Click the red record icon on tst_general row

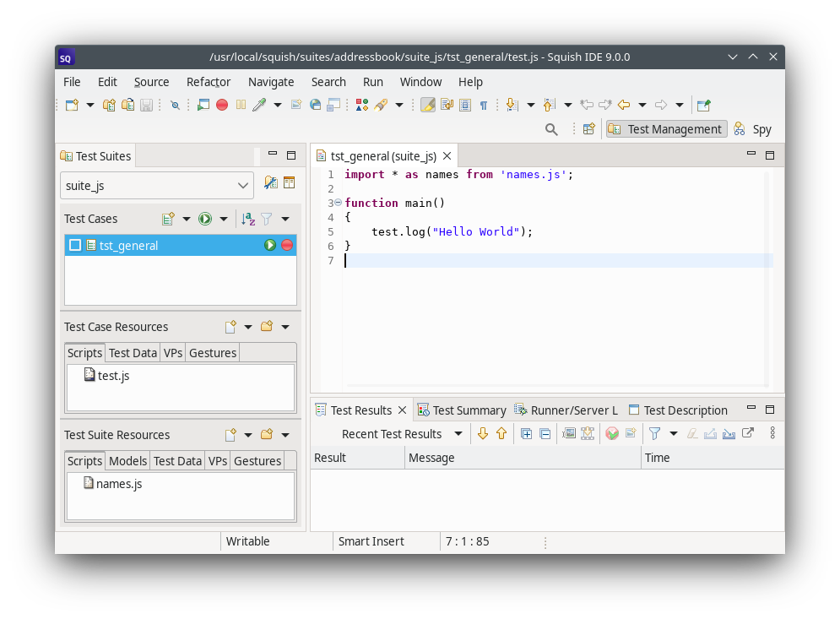point(287,245)
